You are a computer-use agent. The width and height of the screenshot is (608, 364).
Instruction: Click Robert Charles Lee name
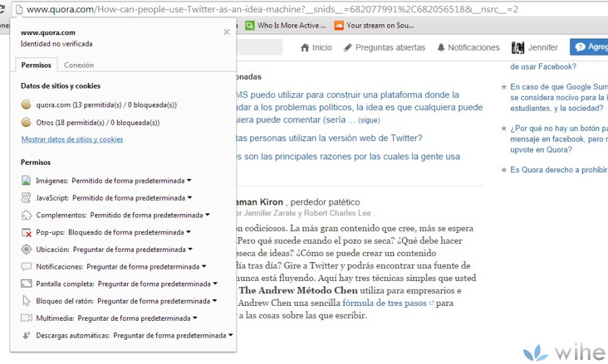337,213
